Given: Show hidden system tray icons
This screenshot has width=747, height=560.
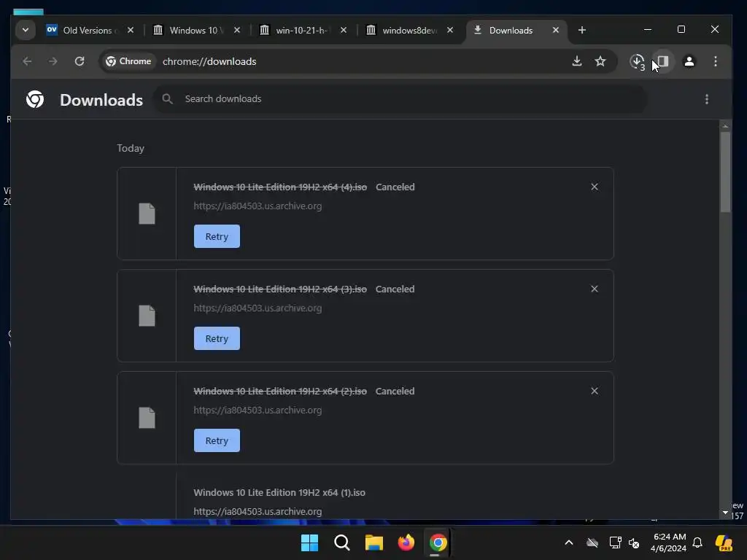Looking at the screenshot, I should click(569, 542).
